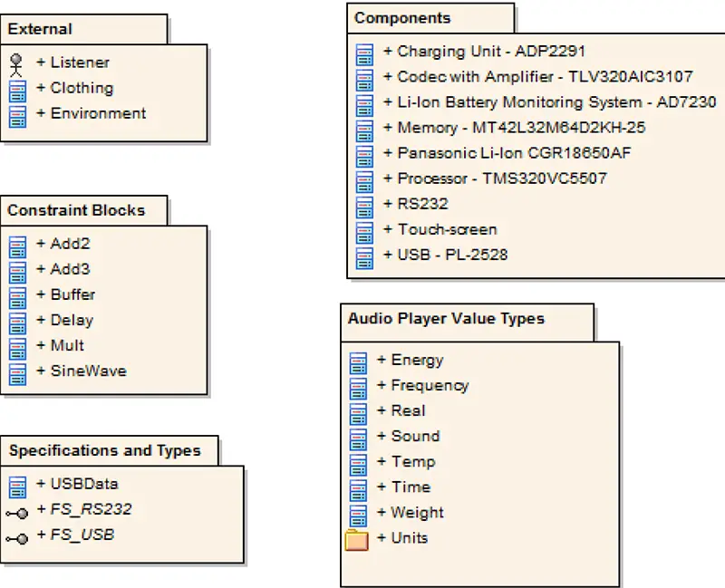
Task: Click the '+ SineWave' text
Action: 82,371
